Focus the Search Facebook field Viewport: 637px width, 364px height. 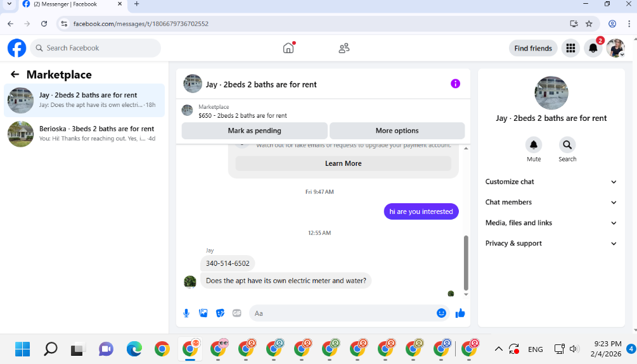(x=96, y=48)
